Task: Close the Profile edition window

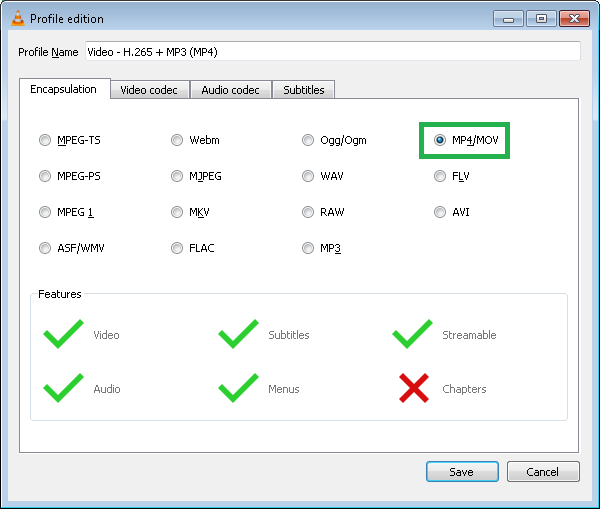Action: 574,19
